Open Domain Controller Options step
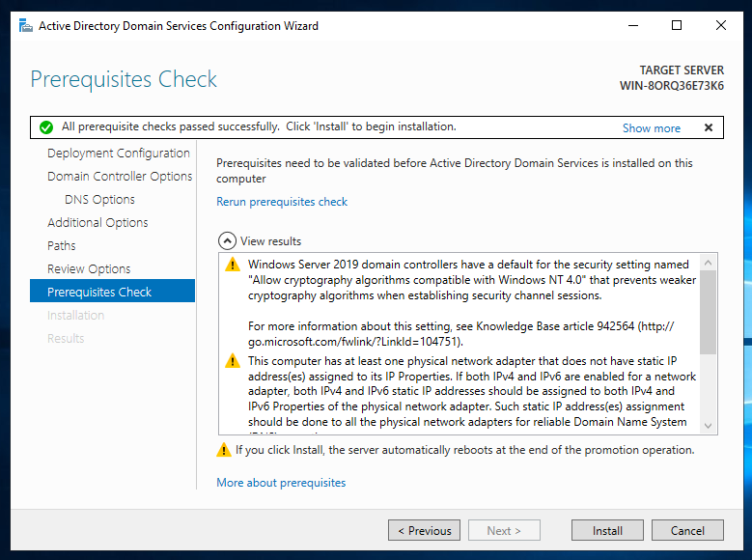 pyautogui.click(x=120, y=176)
